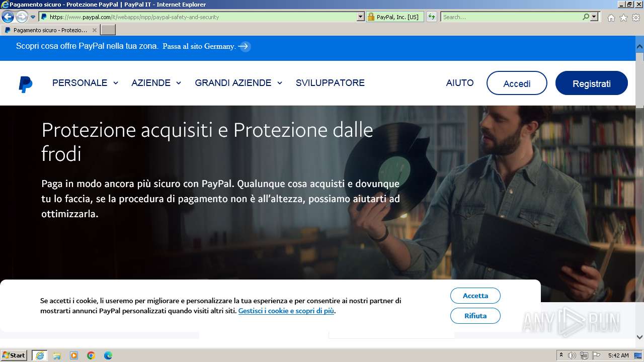Image resolution: width=644 pixels, height=362 pixels.
Task: Open the PERSONALE menu
Action: [x=79, y=83]
